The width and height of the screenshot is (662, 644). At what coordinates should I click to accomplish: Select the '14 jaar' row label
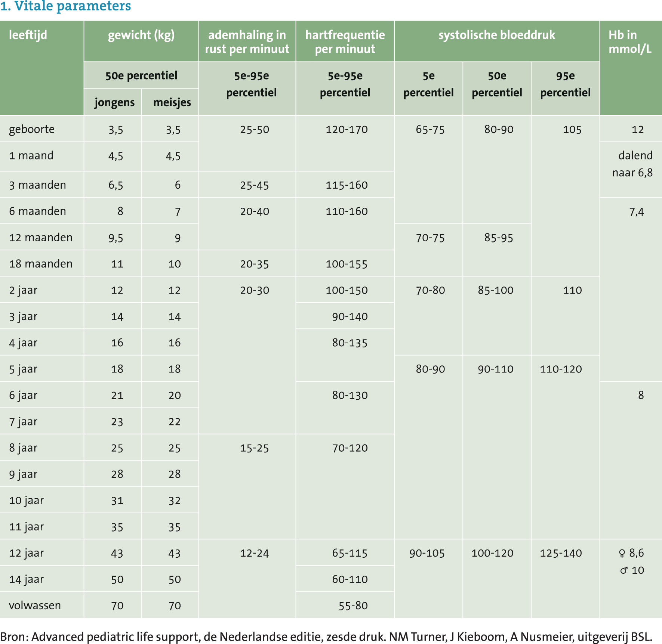26,579
